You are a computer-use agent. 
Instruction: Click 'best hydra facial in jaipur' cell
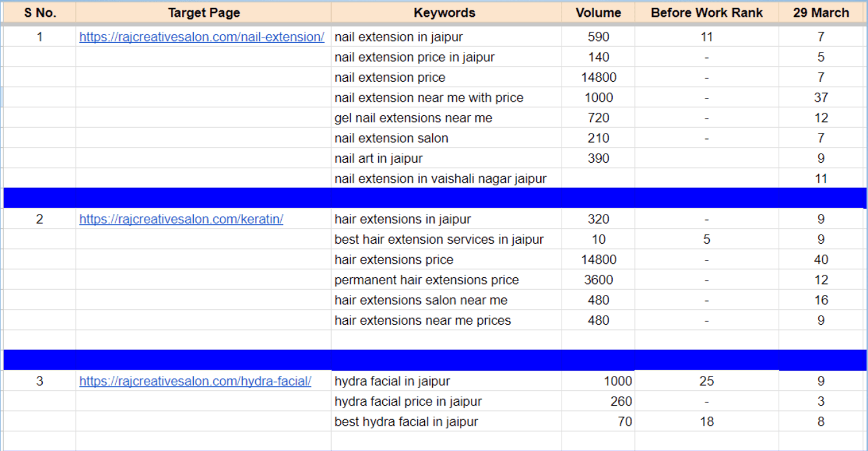click(x=446, y=421)
